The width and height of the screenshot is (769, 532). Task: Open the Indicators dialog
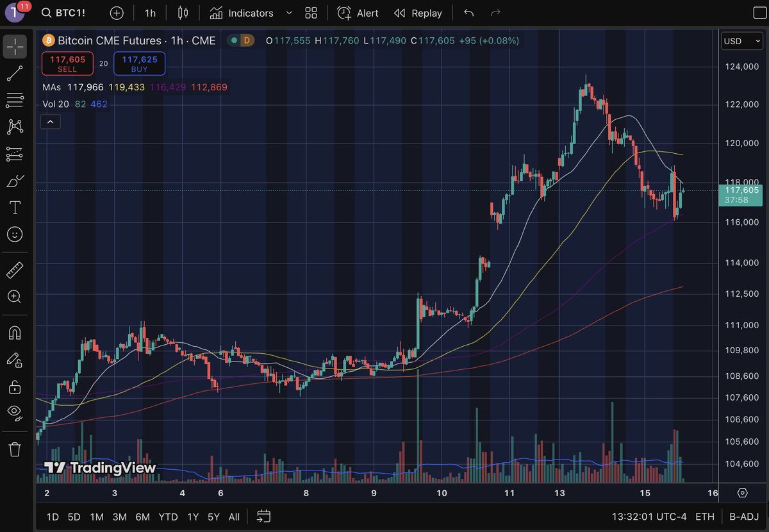[242, 13]
